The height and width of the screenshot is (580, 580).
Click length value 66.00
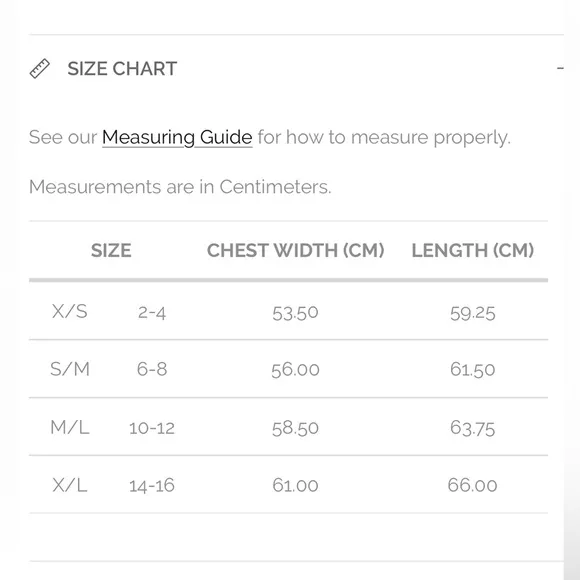pyautogui.click(x=472, y=485)
